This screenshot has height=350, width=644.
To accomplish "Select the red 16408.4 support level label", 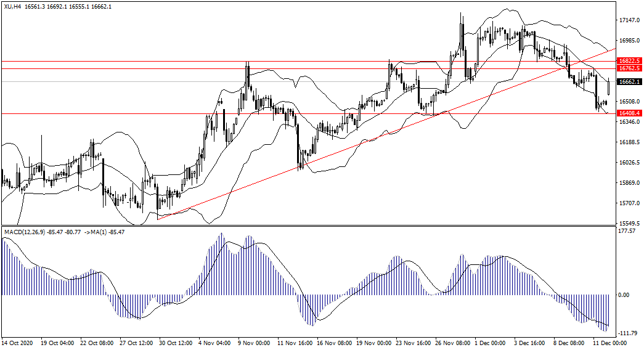I will pyautogui.click(x=629, y=113).
